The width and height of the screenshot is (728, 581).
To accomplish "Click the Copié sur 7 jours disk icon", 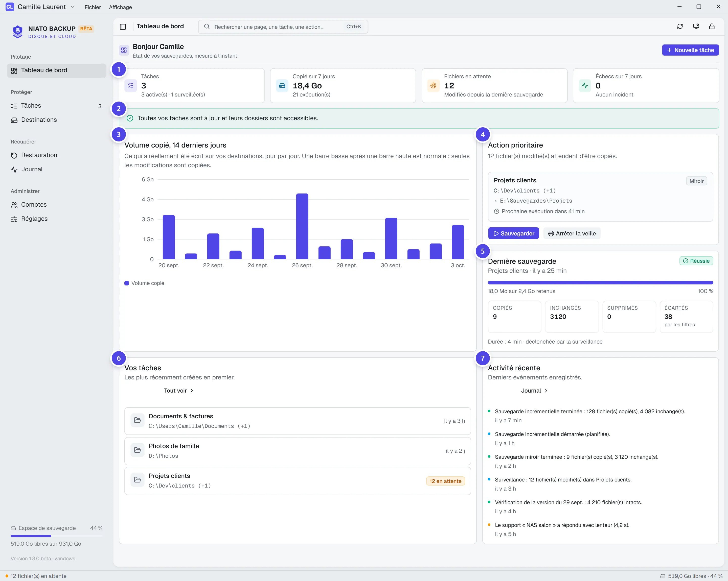I will tap(282, 86).
